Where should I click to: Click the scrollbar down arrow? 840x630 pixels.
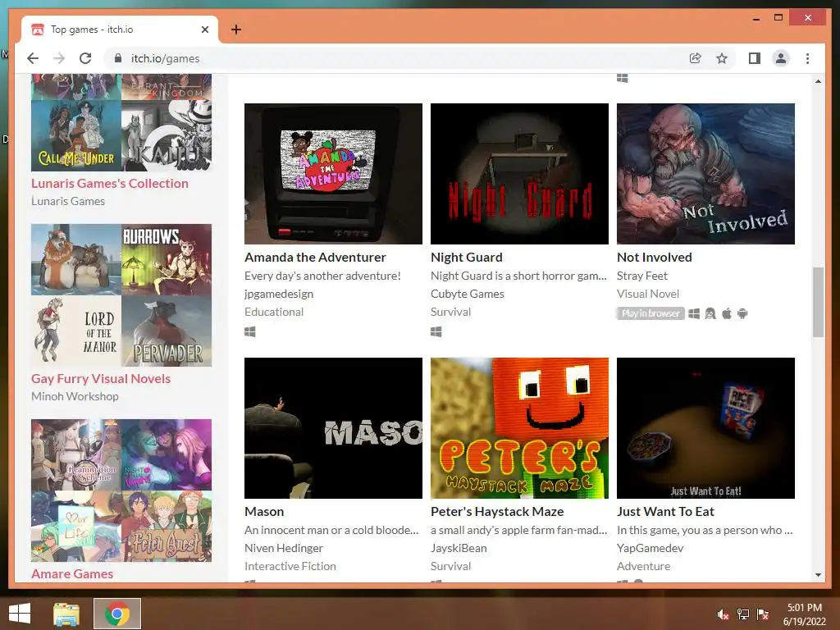[x=818, y=575]
